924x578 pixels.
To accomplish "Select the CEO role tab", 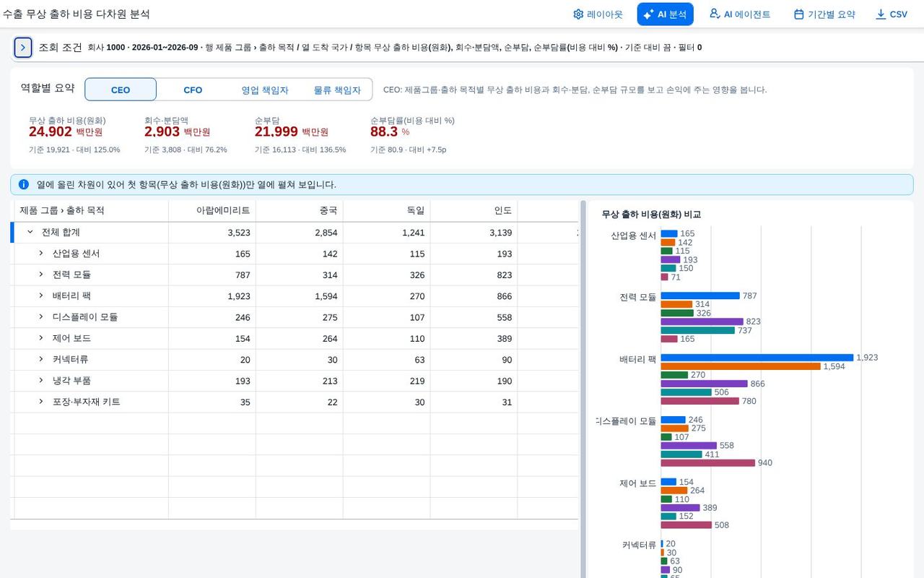I will tap(121, 90).
